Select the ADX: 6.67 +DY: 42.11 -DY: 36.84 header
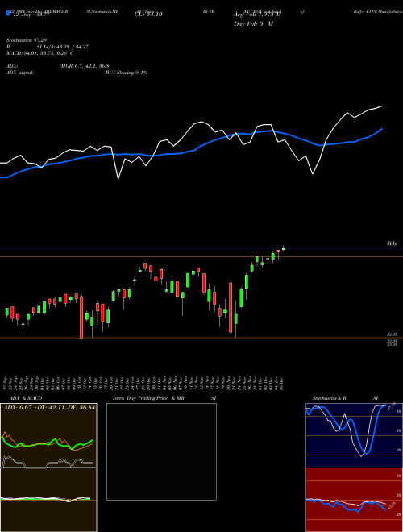 pos(49,408)
